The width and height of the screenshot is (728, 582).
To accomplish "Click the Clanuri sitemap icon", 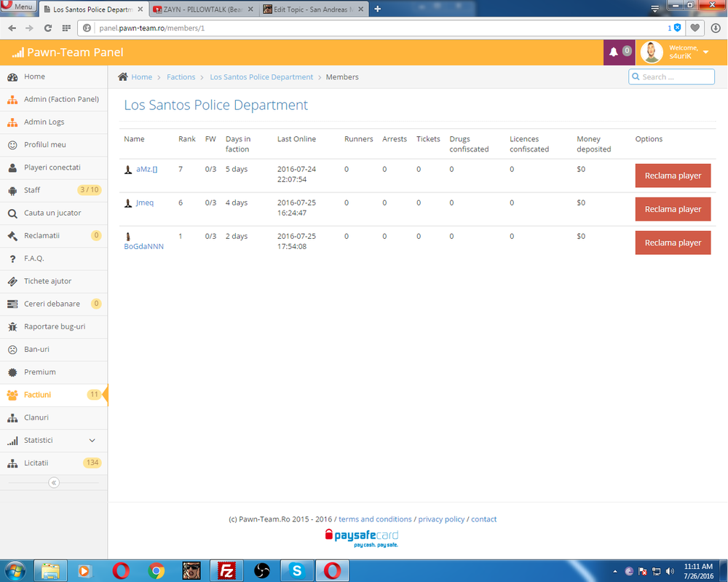I will 12,417.
